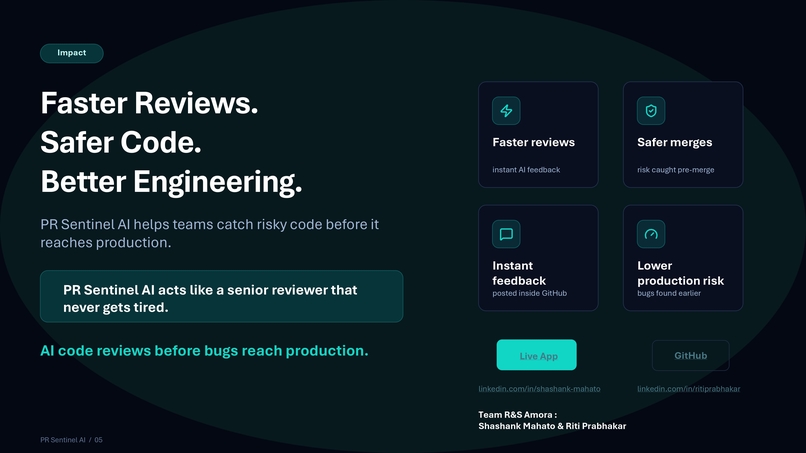Image resolution: width=806 pixels, height=453 pixels.
Task: Follow the linkedin.com/in/ritiprabhakar link
Action: point(689,389)
